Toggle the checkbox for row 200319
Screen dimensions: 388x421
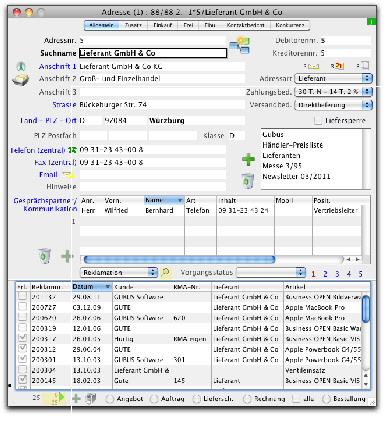coord(22,328)
